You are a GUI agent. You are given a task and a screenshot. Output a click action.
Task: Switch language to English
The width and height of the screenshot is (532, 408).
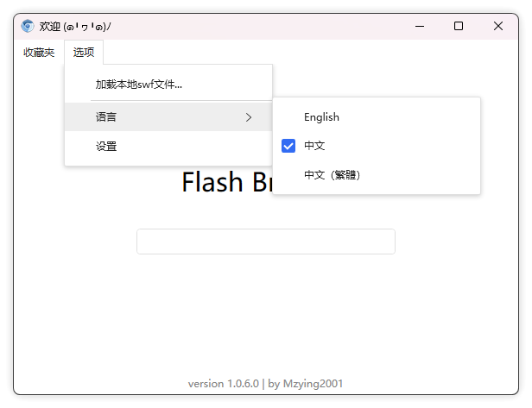pos(321,117)
